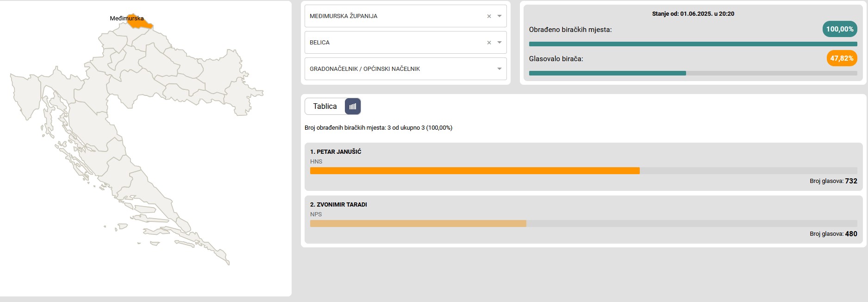Click Zvonimir Taradi vote bar

coord(418,224)
